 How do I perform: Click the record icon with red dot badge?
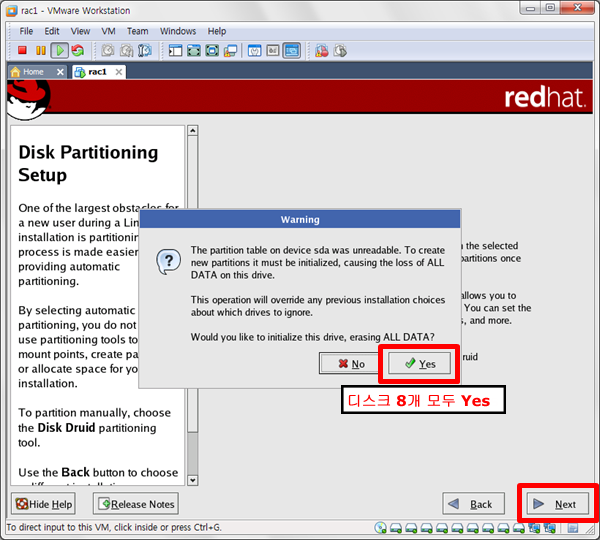coord(321,50)
